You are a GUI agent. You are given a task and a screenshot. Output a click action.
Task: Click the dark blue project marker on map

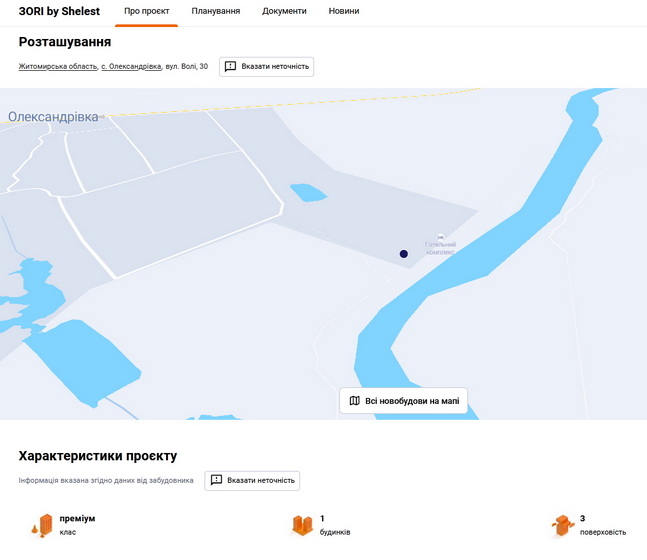(x=404, y=254)
